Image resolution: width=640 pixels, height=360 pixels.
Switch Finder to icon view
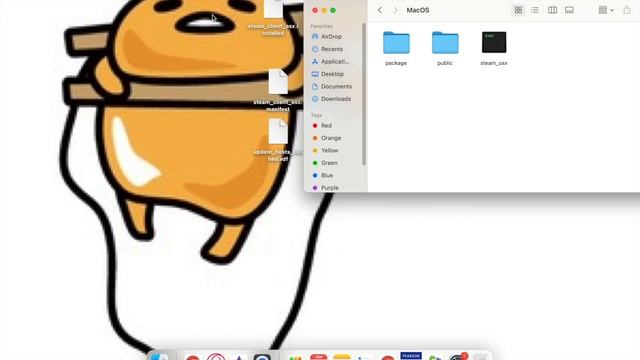pyautogui.click(x=518, y=10)
